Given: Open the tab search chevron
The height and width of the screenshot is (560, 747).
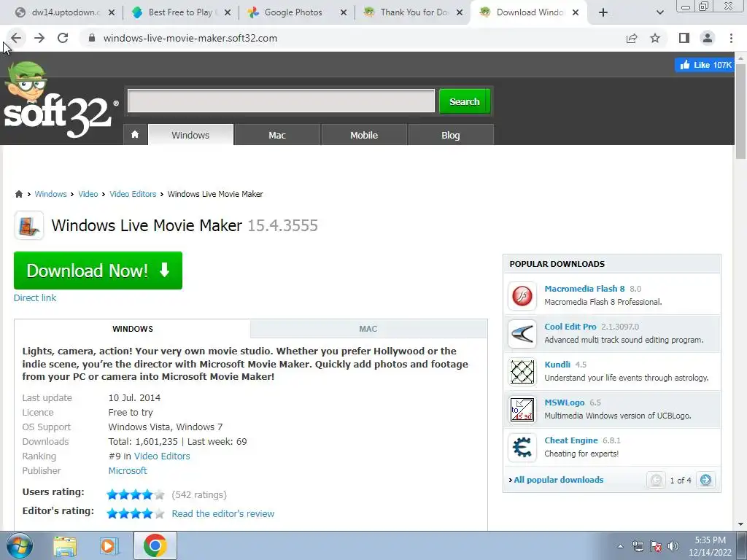Looking at the screenshot, I should point(659,13).
